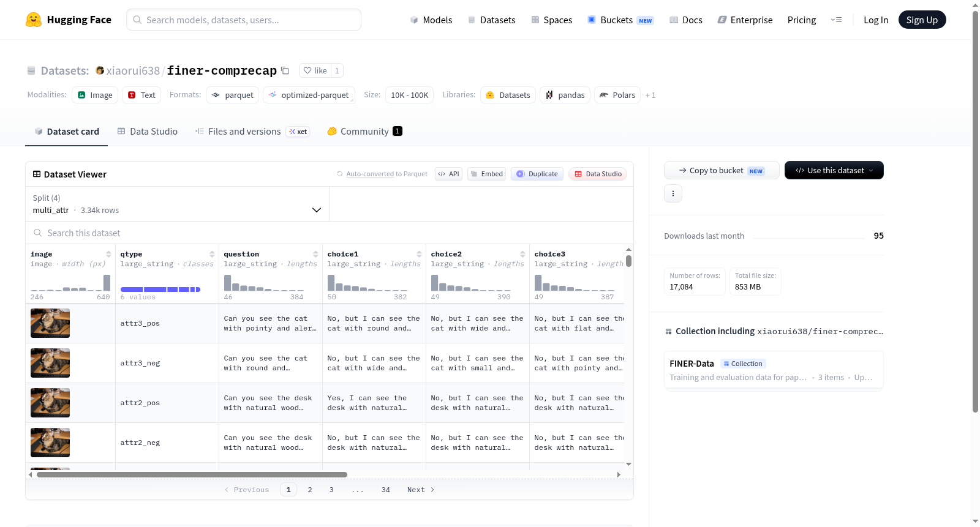
Task: Open thumbnail in the attr3_pos row
Action: [50, 323]
